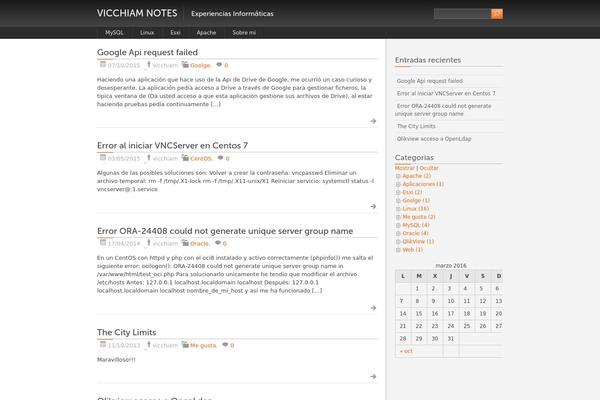This screenshot has width=600, height=400.
Task: Click day 31 in the marzo 2016 calendar
Action: [x=451, y=339]
